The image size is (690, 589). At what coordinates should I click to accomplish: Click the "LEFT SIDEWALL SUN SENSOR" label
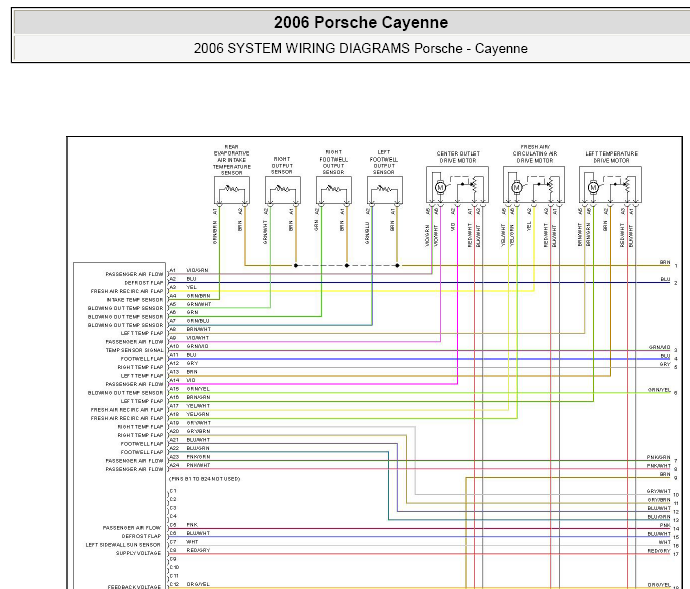123,545
